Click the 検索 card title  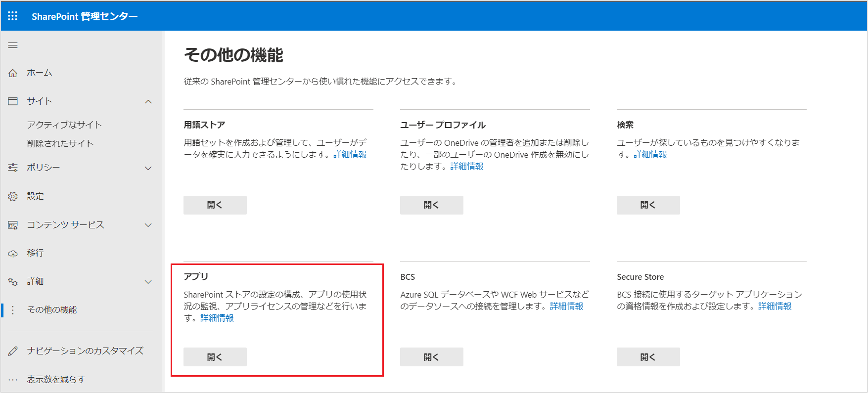(x=625, y=125)
